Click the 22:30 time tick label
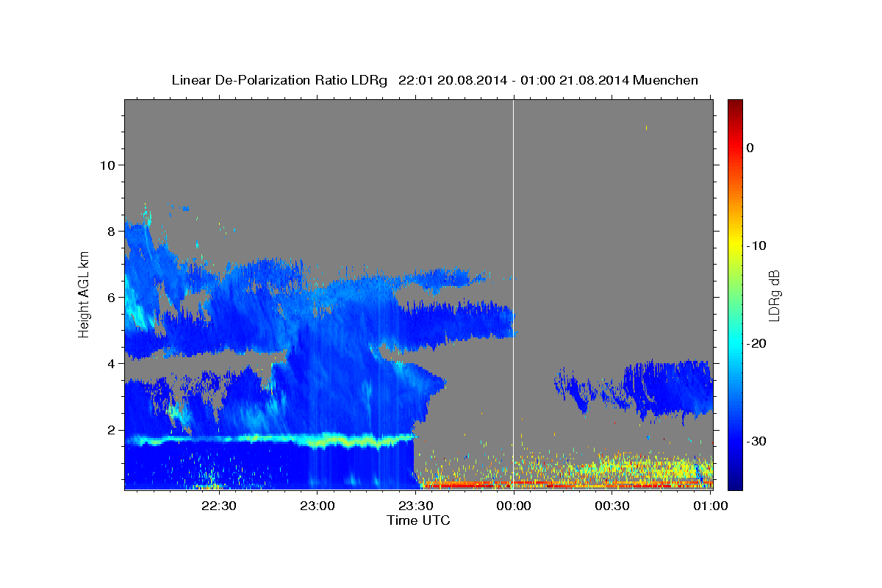This screenshot has height=588, width=882. pyautogui.click(x=219, y=506)
